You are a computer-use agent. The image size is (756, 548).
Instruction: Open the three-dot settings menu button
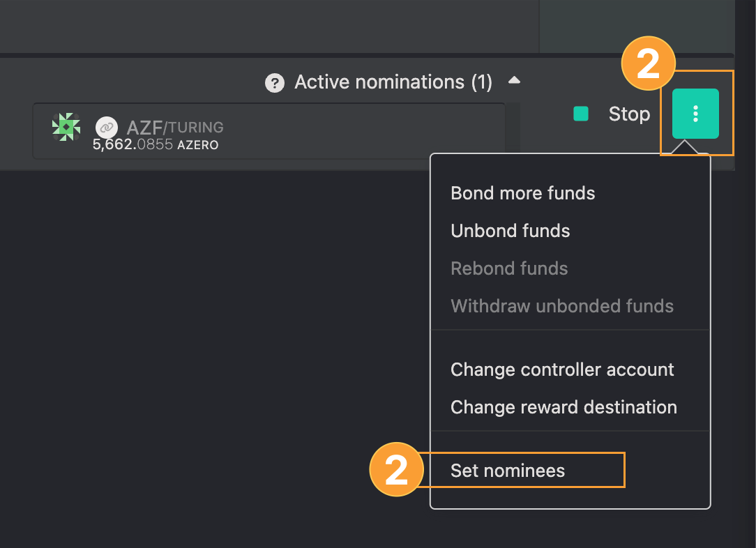[695, 114]
